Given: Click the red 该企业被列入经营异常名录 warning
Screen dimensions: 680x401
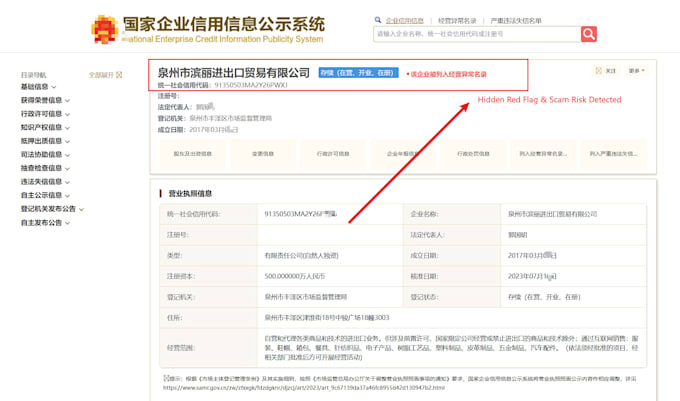Looking at the screenshot, I should 447,74.
